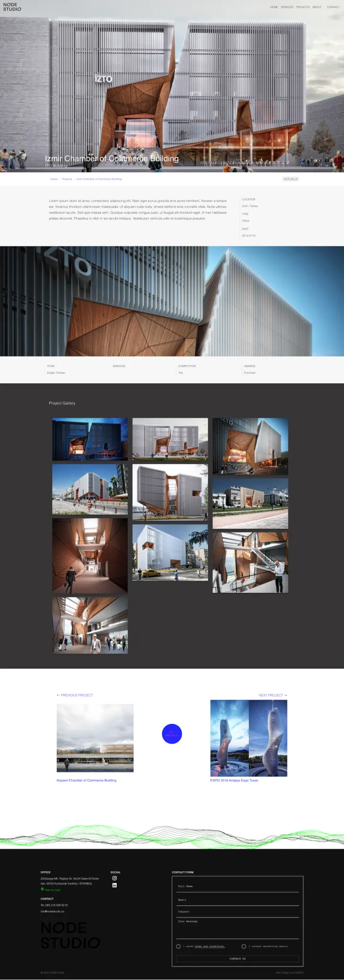The width and height of the screenshot is (344, 980).
Task: Click the Full Name input field
Action: click(237, 886)
